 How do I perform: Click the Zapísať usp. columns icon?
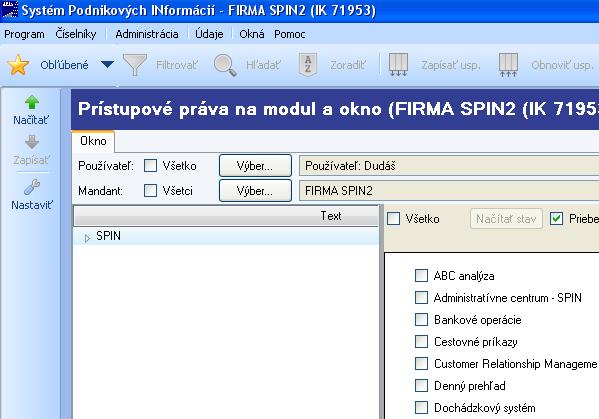click(398, 65)
